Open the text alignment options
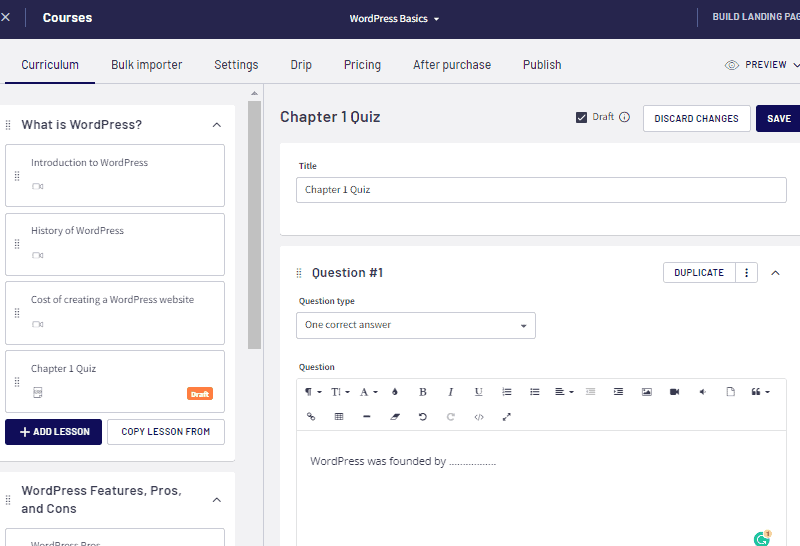Viewport: 800px width, 546px height. click(564, 392)
